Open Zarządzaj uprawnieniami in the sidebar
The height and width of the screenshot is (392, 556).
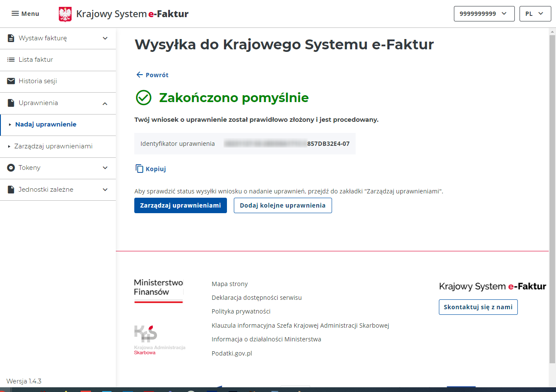pos(58,146)
